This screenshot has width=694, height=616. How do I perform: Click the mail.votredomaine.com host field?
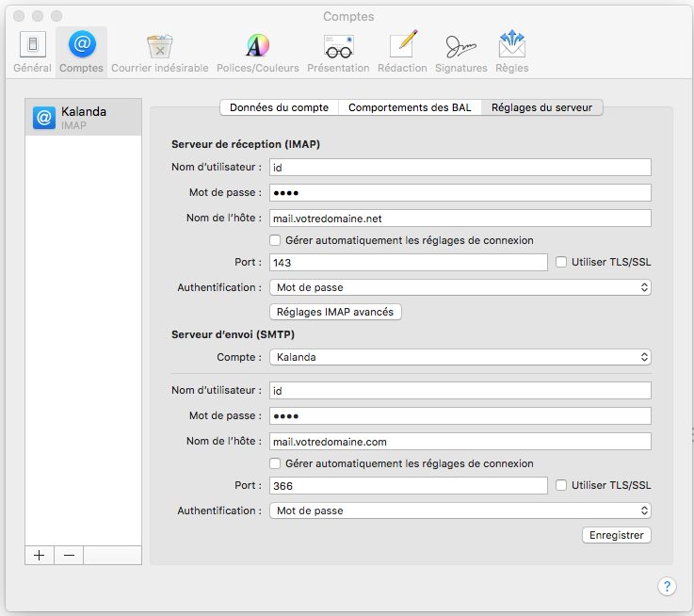(x=460, y=441)
